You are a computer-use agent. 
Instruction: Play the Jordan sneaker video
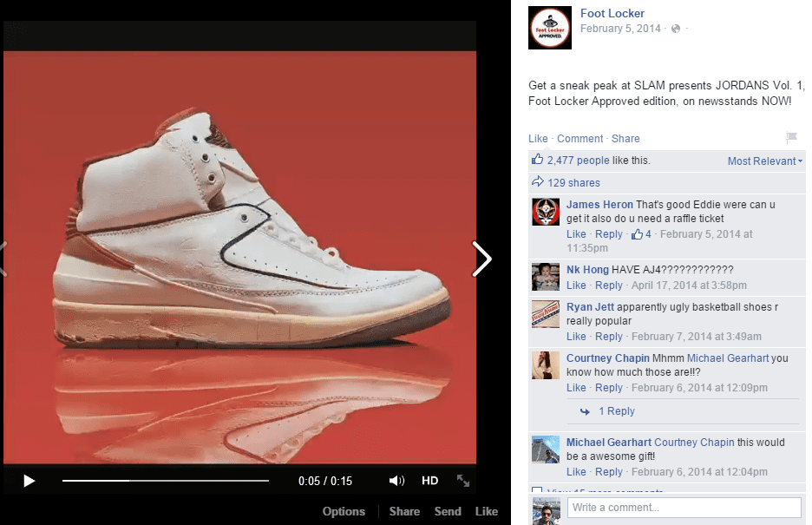(x=29, y=481)
